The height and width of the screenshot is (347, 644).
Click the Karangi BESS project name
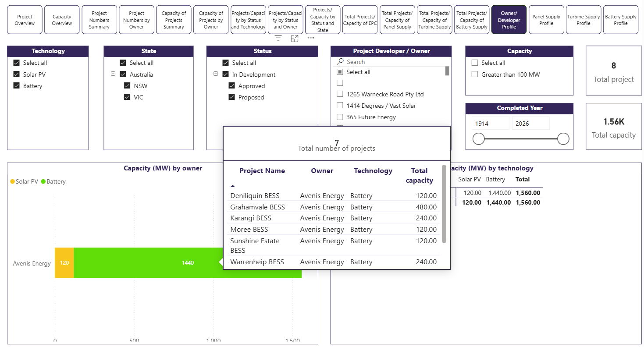tap(251, 218)
